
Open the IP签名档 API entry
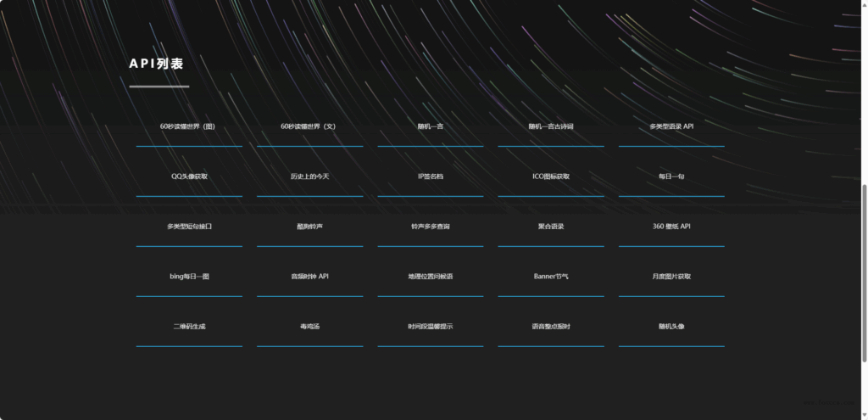pyautogui.click(x=430, y=176)
